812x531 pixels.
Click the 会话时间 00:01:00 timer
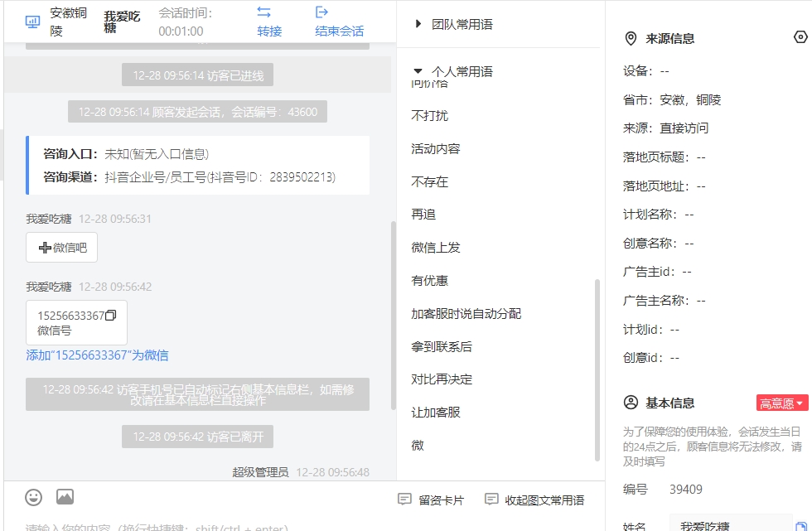pos(186,22)
